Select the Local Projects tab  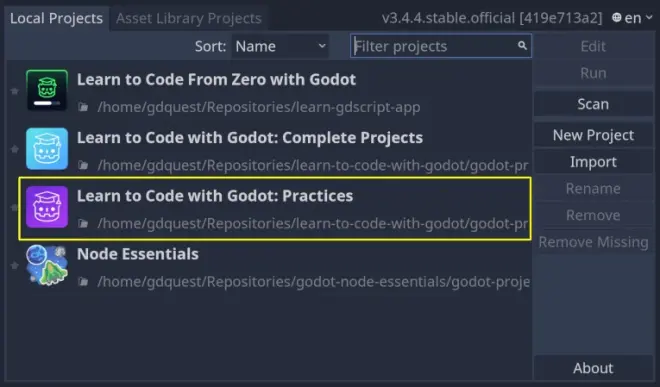coord(56,18)
